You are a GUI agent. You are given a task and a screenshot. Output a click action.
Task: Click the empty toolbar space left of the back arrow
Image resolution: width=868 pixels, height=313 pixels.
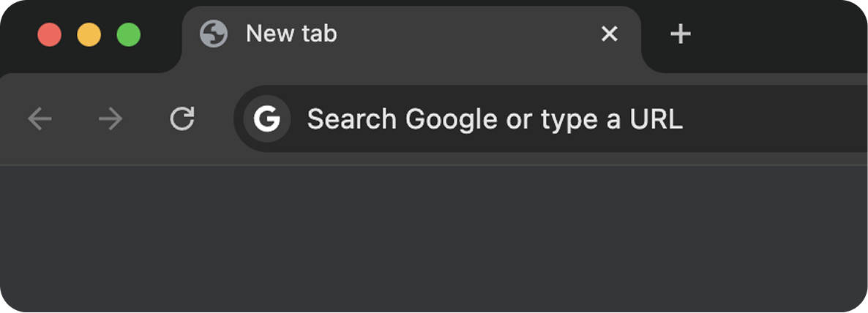[x=12, y=118]
